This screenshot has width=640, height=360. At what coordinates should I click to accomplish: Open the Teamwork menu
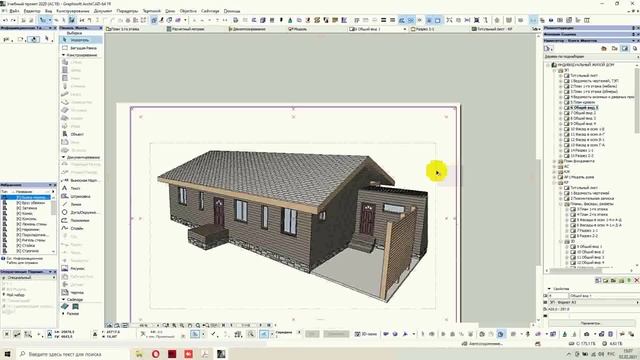coord(151,11)
